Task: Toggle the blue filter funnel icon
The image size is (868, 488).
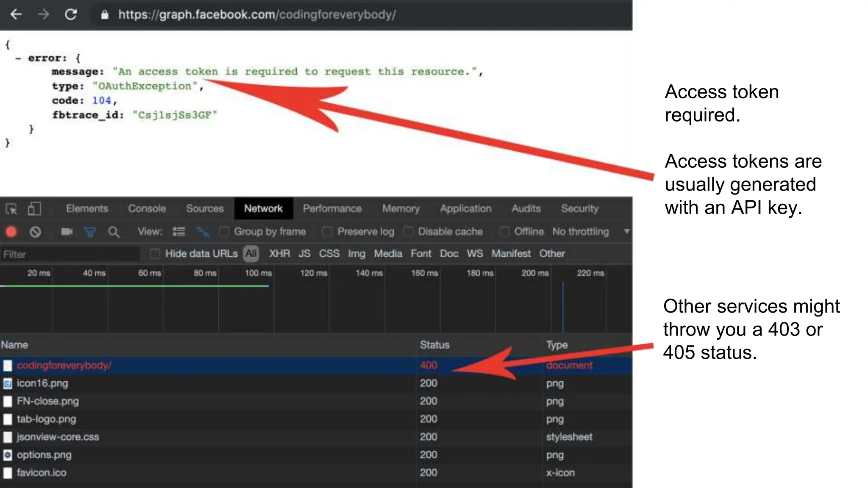Action: click(90, 232)
